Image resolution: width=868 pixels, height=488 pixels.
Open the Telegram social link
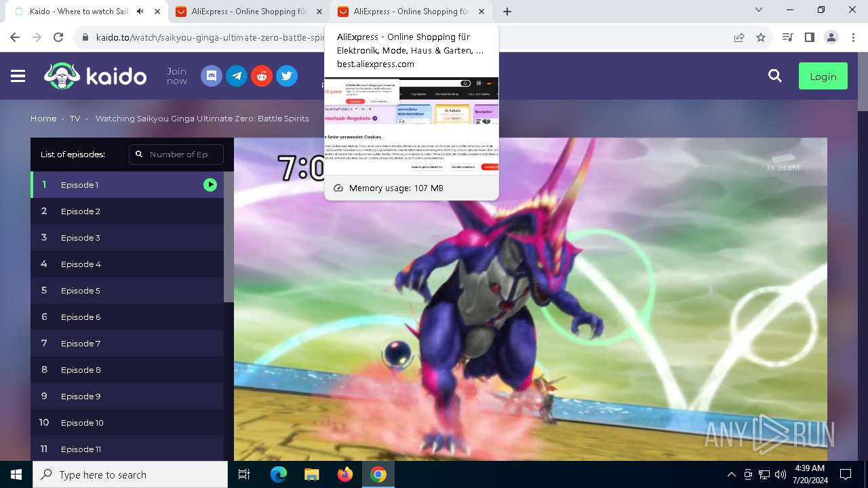(x=237, y=76)
